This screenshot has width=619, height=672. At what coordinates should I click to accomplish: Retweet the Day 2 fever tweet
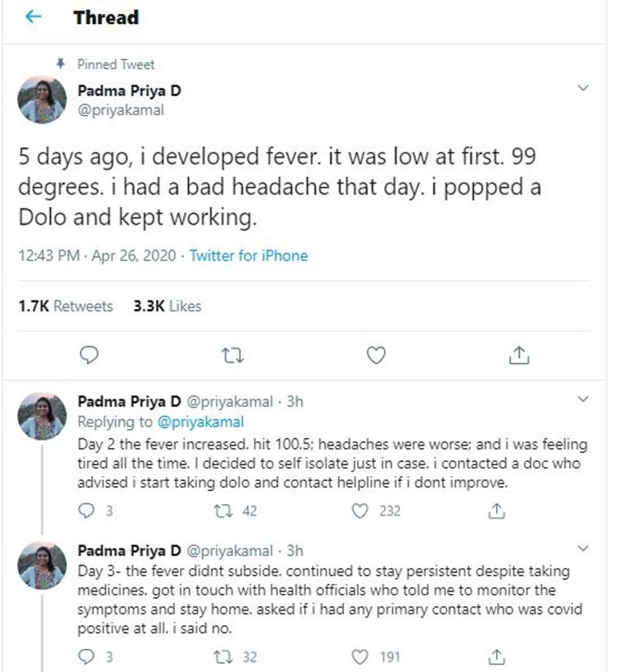pyautogui.click(x=223, y=511)
